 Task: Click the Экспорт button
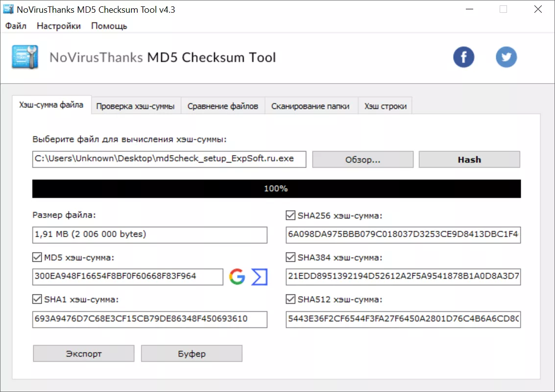point(84,353)
